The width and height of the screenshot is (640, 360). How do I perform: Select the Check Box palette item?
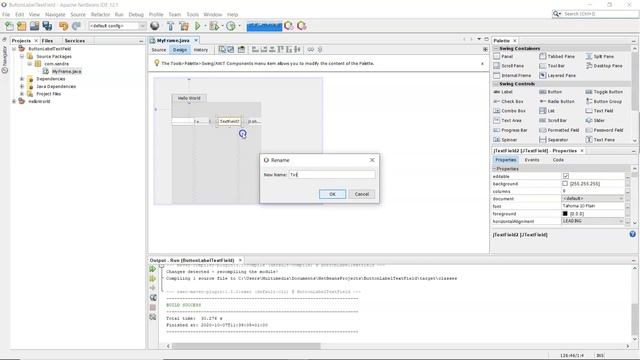click(508, 101)
